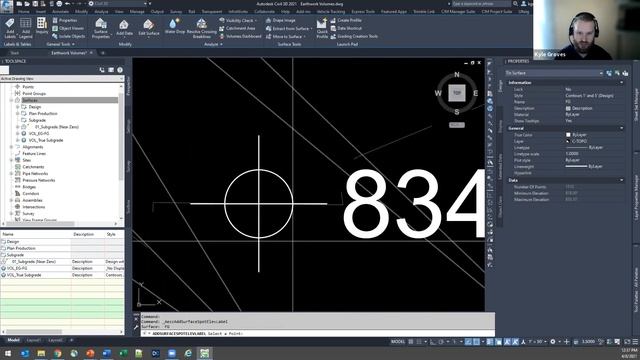Click Create Profile in Launch Pad
The image size is (640, 360).
coord(346,20)
